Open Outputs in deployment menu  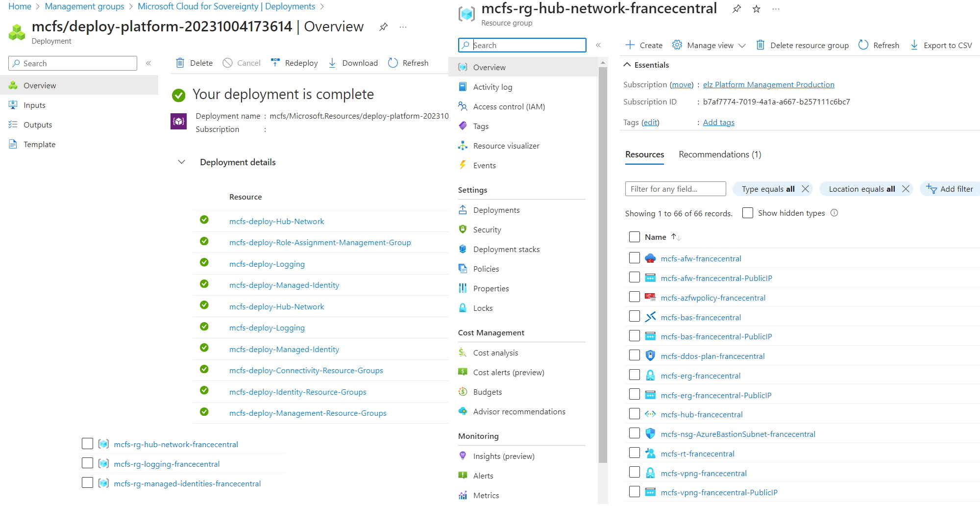[38, 125]
